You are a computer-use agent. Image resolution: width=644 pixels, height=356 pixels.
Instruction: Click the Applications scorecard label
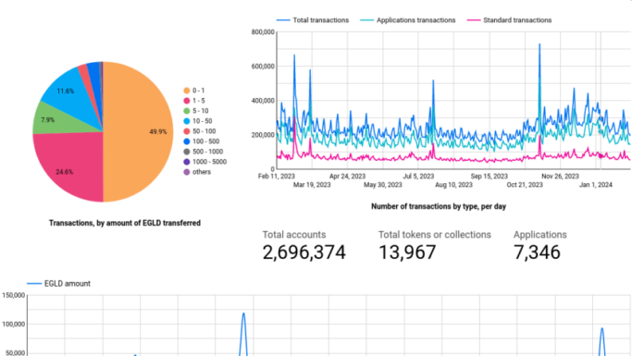540,235
